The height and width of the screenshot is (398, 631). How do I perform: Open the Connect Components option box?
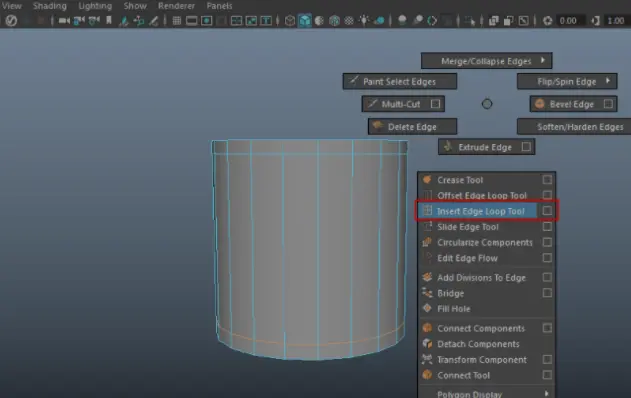[x=547, y=328]
